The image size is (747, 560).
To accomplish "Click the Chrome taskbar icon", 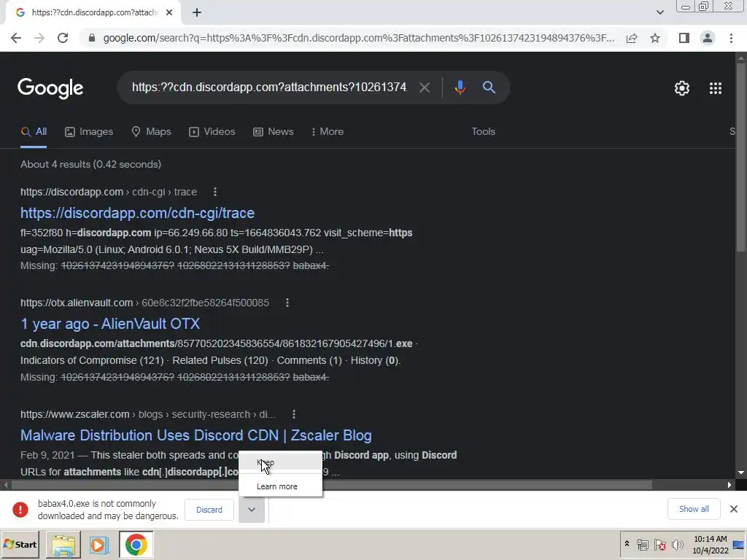I will click(x=136, y=545).
